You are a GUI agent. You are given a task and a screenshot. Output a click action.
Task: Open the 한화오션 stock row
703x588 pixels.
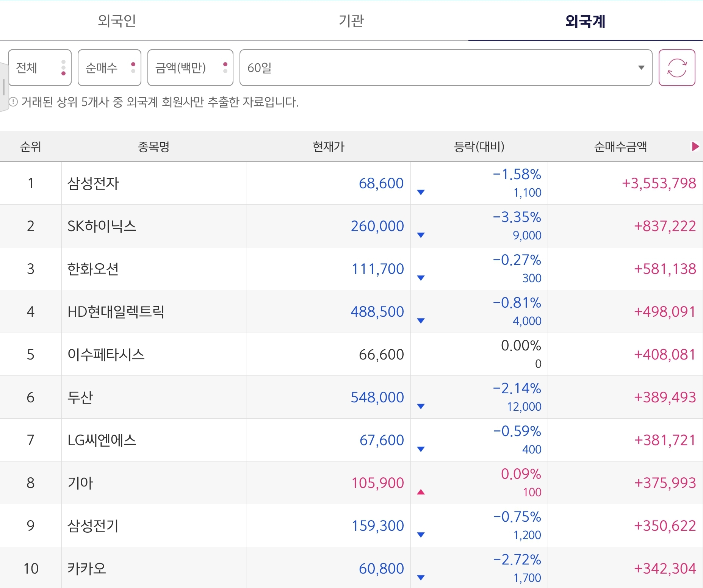point(351,269)
